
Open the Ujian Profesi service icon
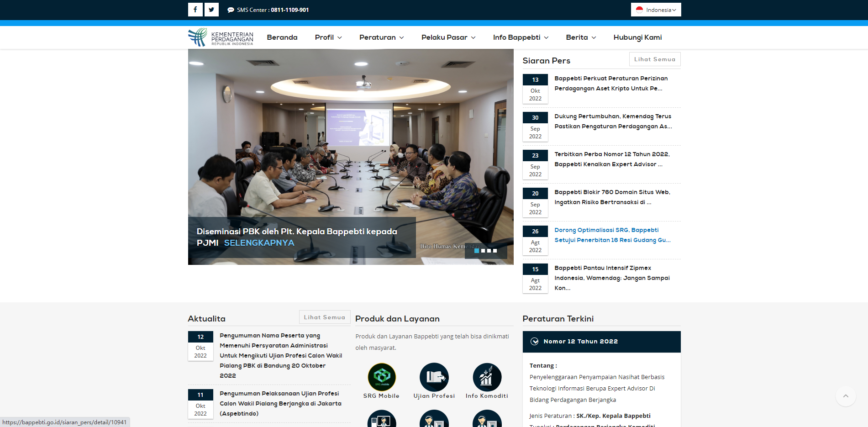434,377
